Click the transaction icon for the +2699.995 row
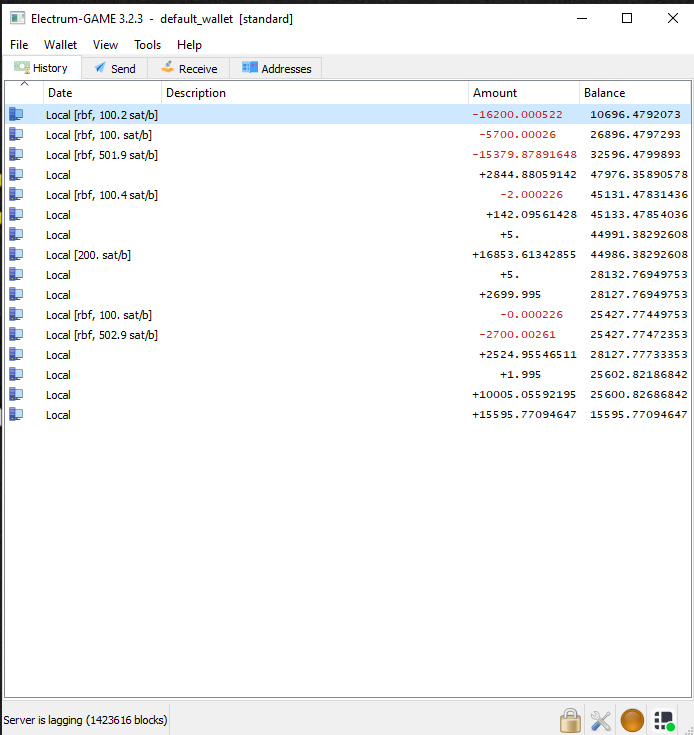 16,294
